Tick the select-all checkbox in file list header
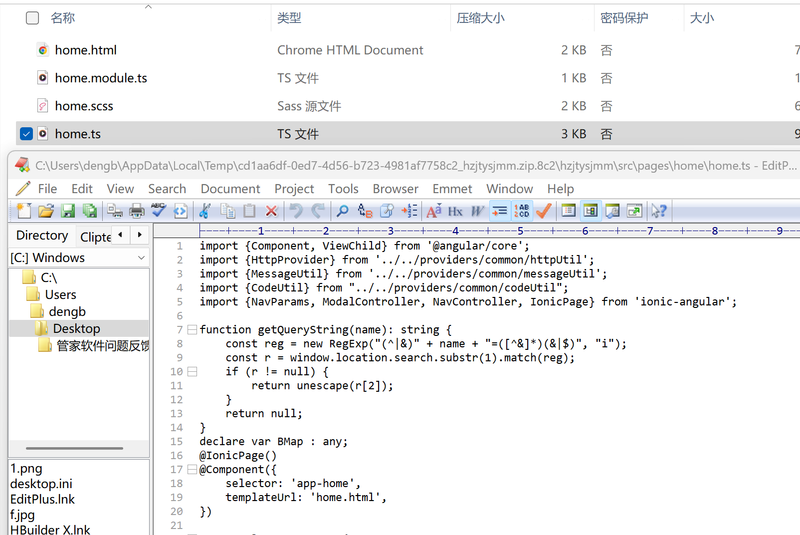 [32, 18]
